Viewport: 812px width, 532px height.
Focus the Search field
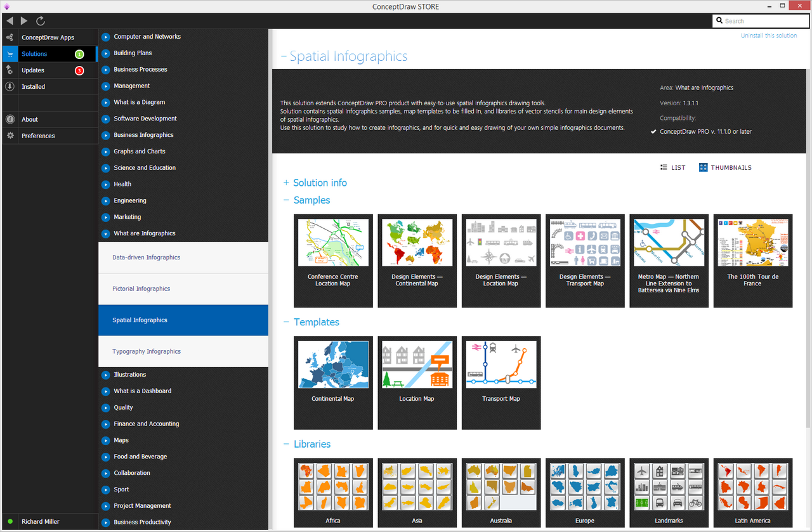click(x=760, y=21)
